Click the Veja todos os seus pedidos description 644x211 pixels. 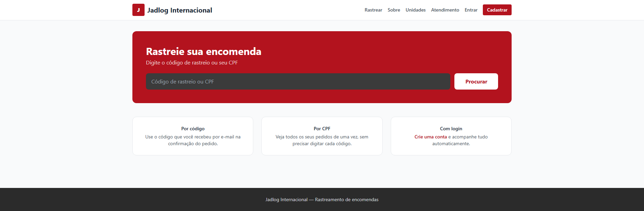click(322, 140)
